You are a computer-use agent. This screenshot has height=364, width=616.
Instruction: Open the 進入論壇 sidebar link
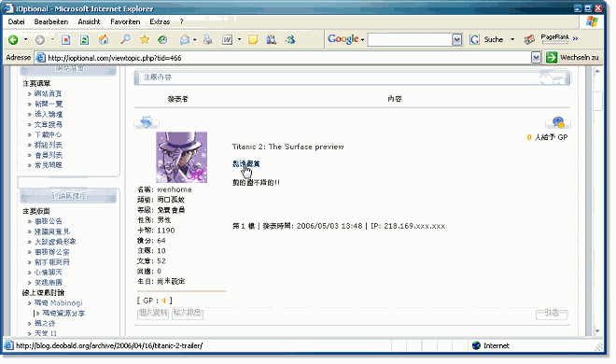pyautogui.click(x=49, y=114)
